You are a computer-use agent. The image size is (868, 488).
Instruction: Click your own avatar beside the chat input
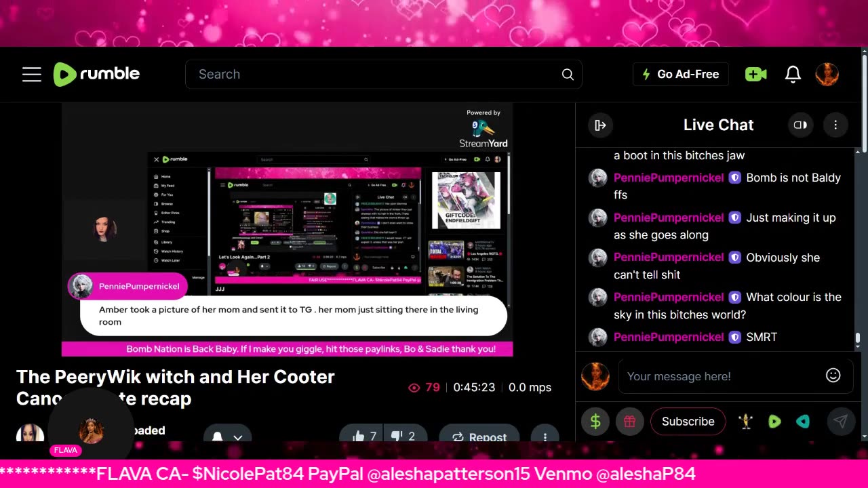coord(595,376)
